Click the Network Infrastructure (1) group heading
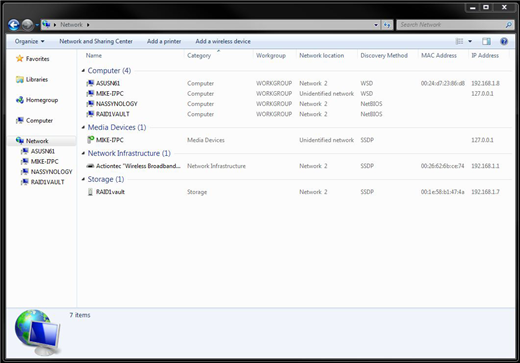 tap(129, 153)
